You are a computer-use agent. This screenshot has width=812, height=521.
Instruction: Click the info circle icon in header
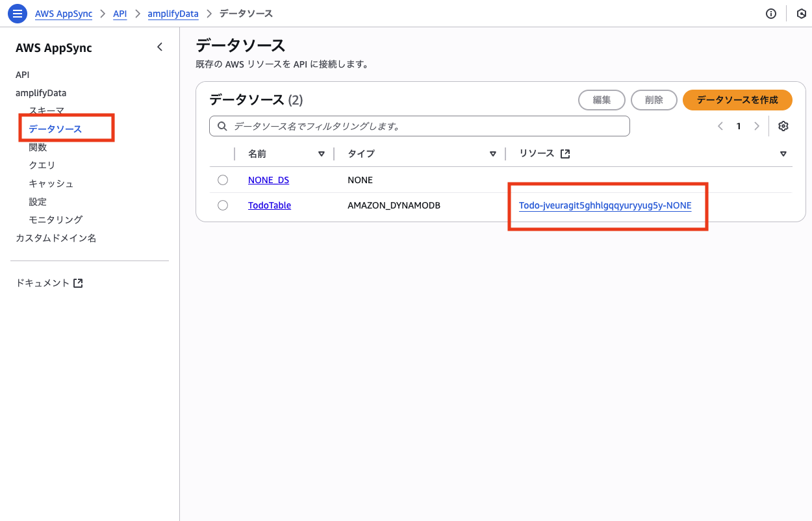point(771,14)
